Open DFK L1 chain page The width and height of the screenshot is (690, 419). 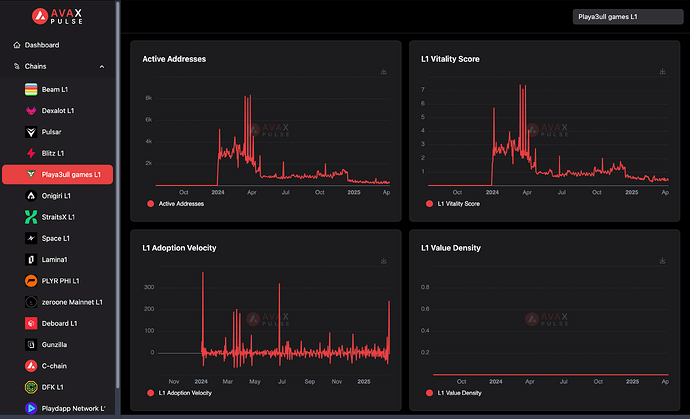tap(53, 387)
